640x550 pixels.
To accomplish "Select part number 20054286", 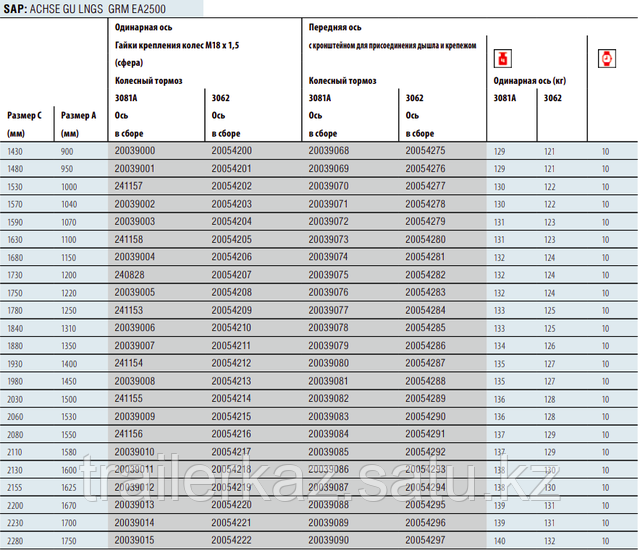I will click(x=425, y=346).
